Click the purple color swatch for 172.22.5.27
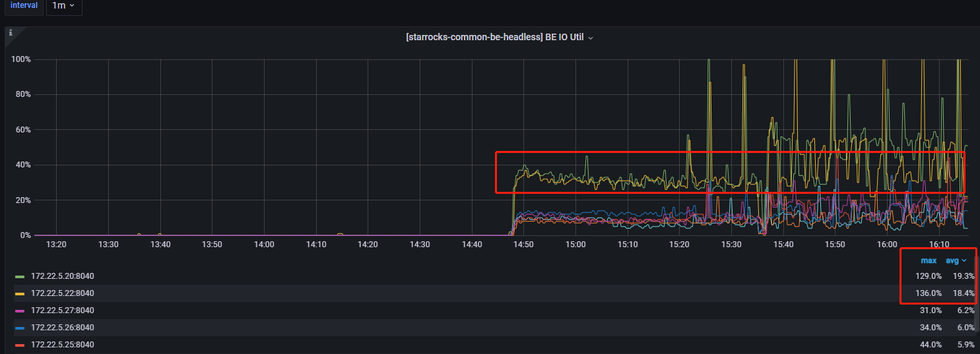The image size is (980, 354). (x=20, y=310)
